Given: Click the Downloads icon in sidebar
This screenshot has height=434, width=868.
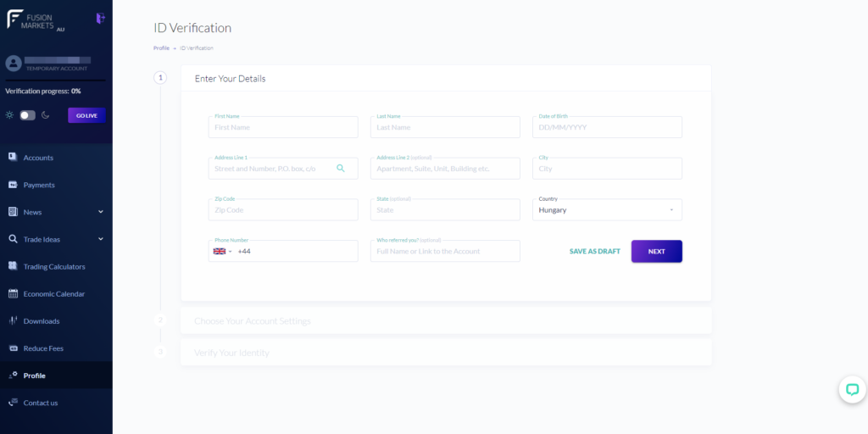Looking at the screenshot, I should pyautogui.click(x=13, y=320).
